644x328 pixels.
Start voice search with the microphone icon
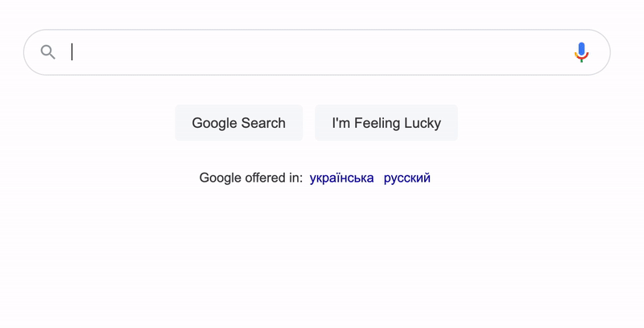(581, 52)
